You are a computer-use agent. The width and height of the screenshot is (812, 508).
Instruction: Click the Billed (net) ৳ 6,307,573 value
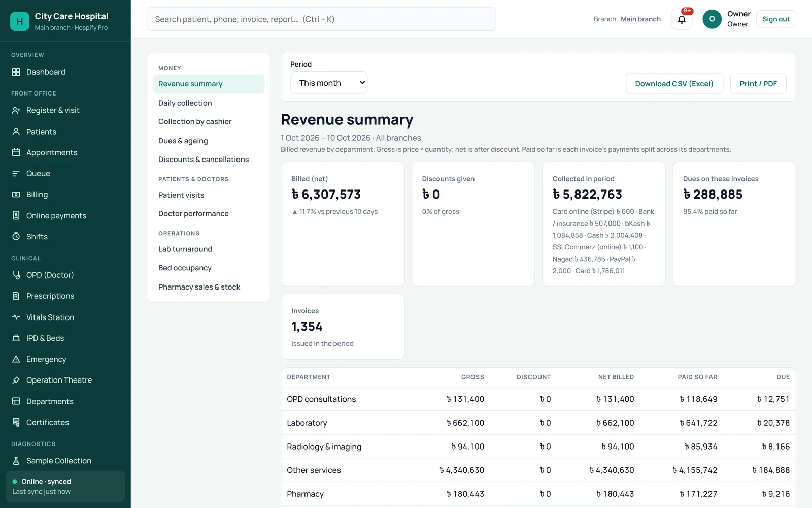click(x=326, y=195)
